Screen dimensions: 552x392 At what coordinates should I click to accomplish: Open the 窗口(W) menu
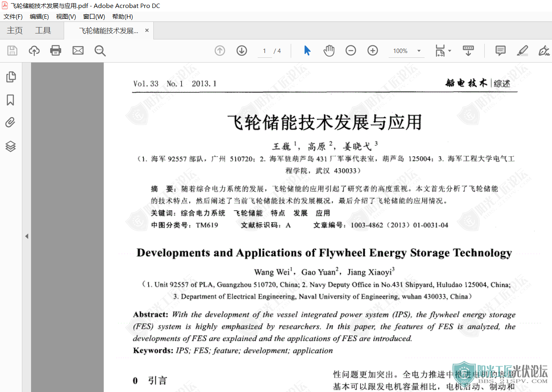[94, 16]
